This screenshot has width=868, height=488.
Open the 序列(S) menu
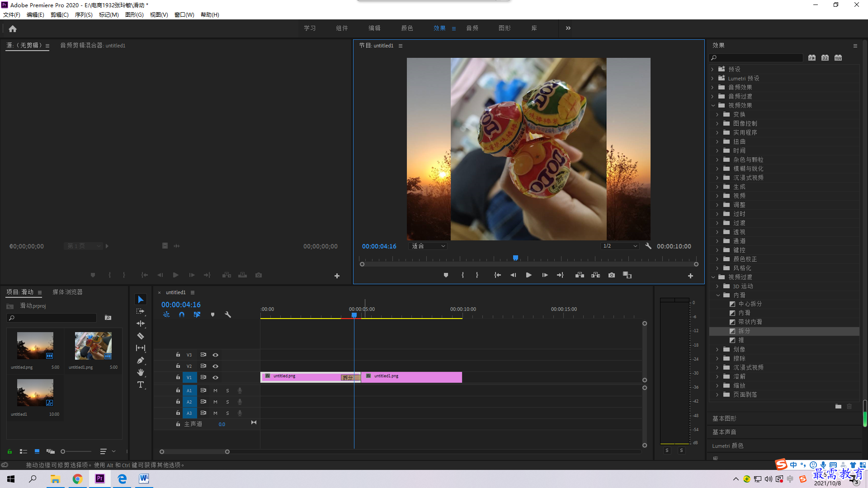(84, 15)
